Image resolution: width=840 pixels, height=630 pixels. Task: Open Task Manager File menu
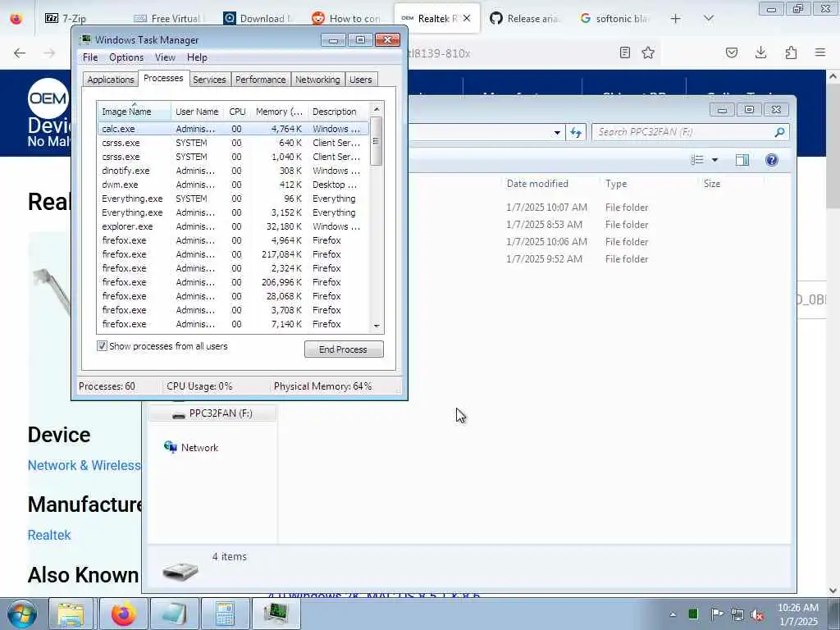[x=90, y=57]
